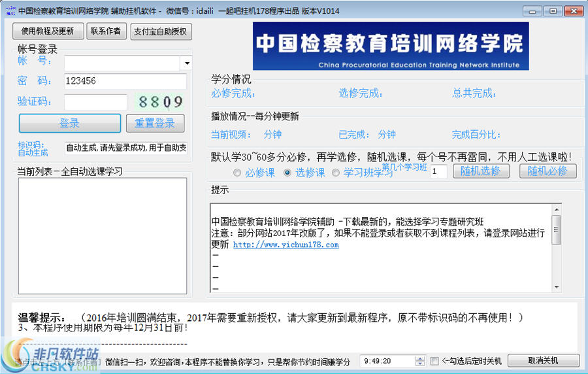The image size is (588, 374).
Task: Click the 登录 button
Action: pyautogui.click(x=70, y=123)
